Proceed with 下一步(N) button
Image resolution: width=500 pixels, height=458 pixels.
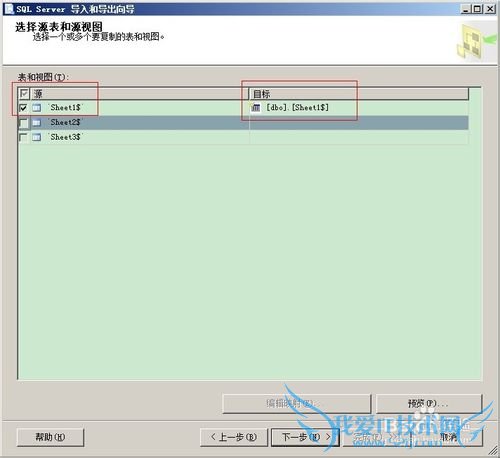click(x=305, y=437)
